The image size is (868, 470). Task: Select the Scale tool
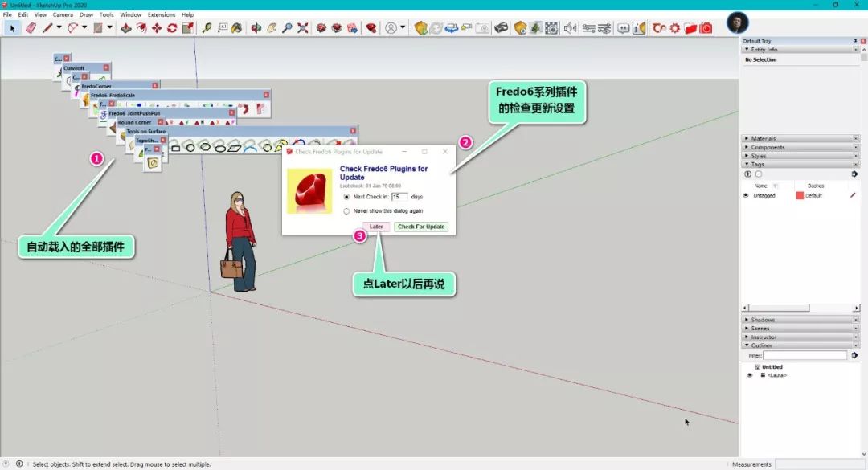point(187,27)
